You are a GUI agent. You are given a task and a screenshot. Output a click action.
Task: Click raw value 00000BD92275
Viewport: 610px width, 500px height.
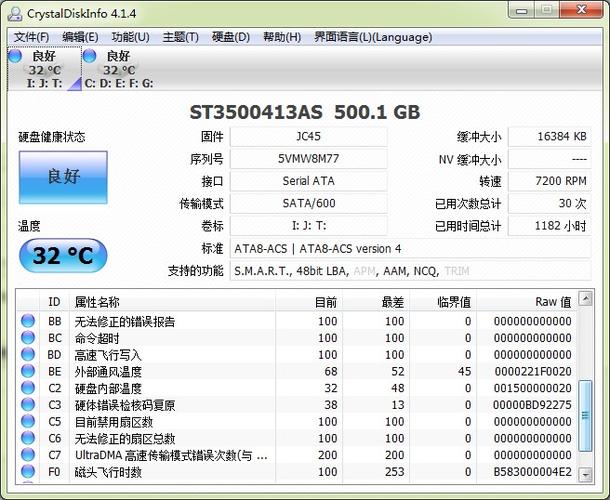[532, 405]
